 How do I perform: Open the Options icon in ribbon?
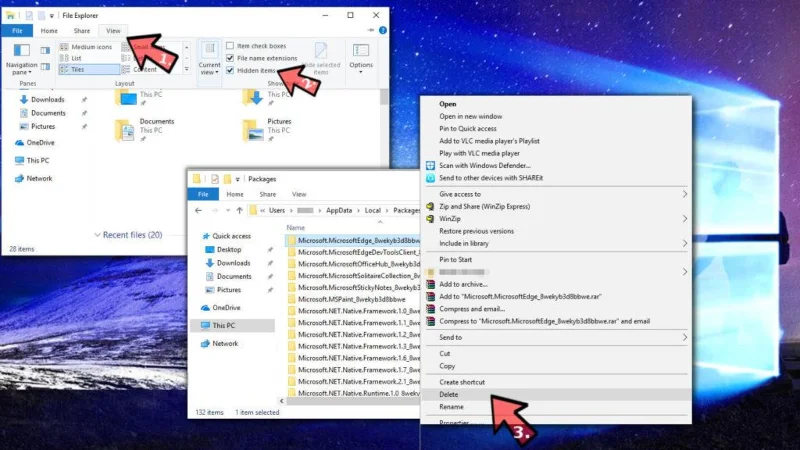click(x=361, y=51)
